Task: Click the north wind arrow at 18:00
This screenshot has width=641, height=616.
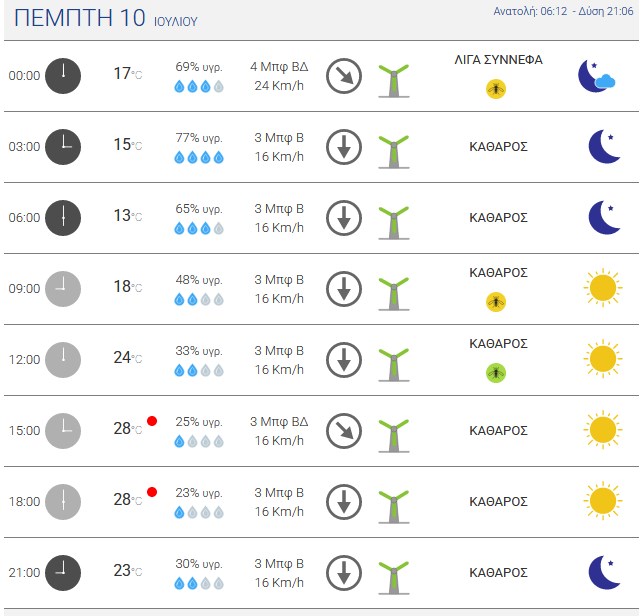Action: 344,502
